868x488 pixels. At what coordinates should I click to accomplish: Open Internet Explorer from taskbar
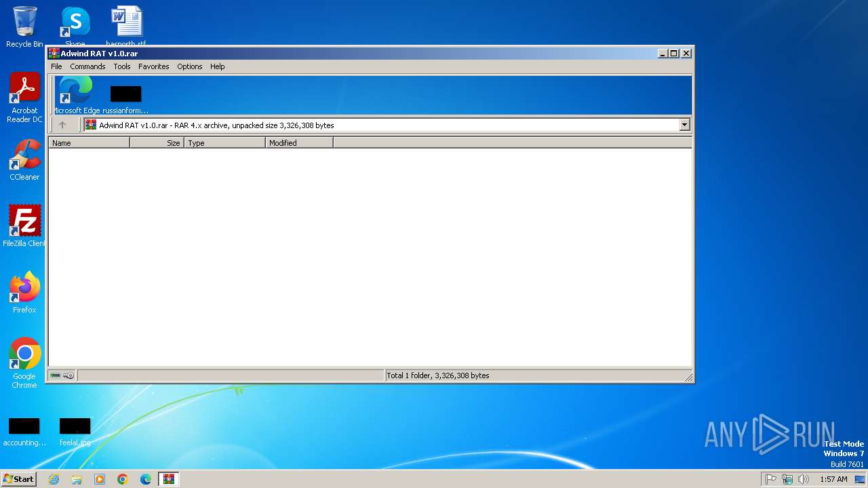(x=54, y=479)
